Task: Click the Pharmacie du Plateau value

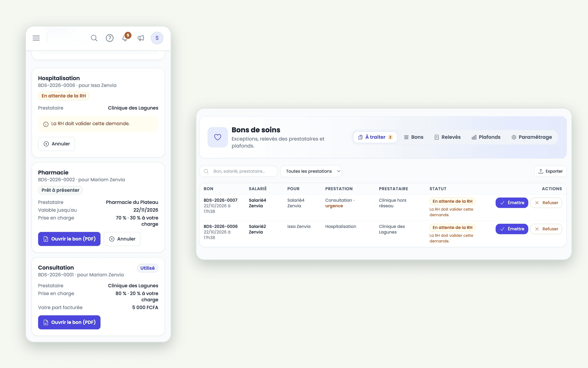Action: [x=132, y=202]
